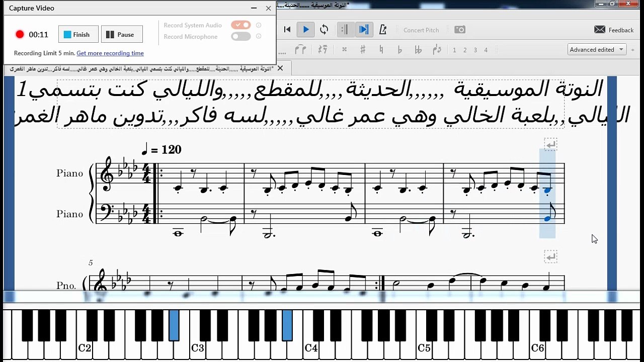Select the highlighted blue treble note
The image size is (644, 362).
[x=547, y=191]
